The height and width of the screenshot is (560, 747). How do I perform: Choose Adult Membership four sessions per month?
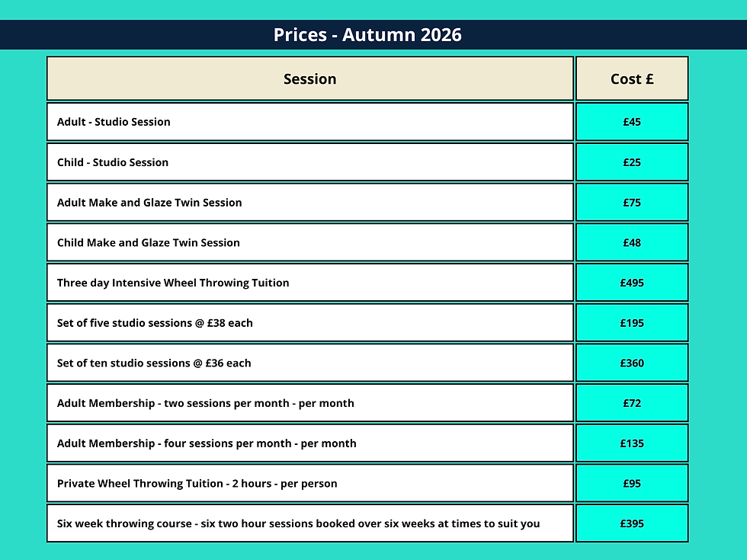tap(310, 443)
